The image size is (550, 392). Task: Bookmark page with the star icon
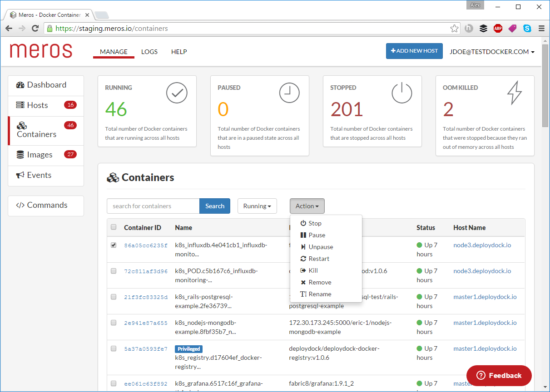click(x=454, y=29)
